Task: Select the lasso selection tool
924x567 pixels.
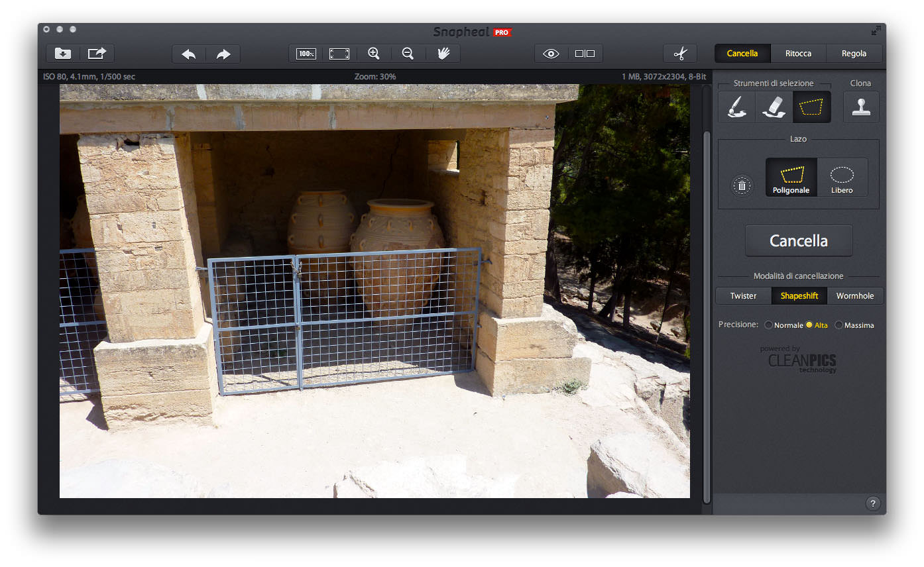Action: 812,107
